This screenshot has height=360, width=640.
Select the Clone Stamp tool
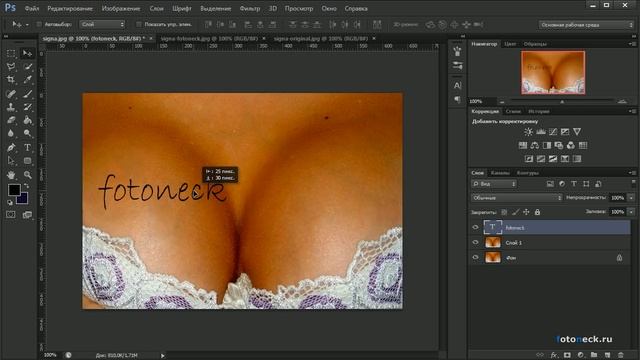[x=11, y=107]
